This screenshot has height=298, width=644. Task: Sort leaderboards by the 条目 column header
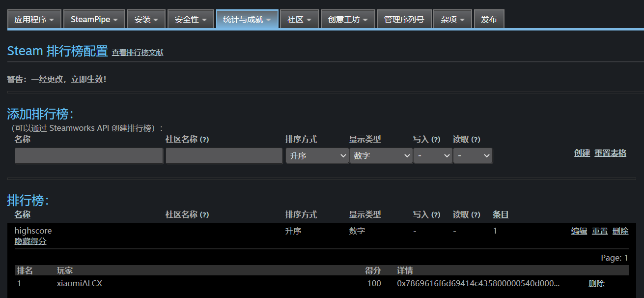pos(501,214)
